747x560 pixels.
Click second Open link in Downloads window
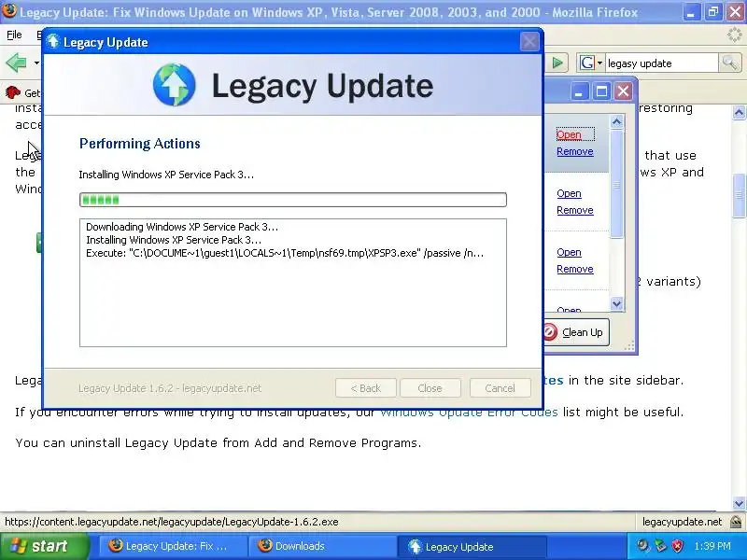569,193
